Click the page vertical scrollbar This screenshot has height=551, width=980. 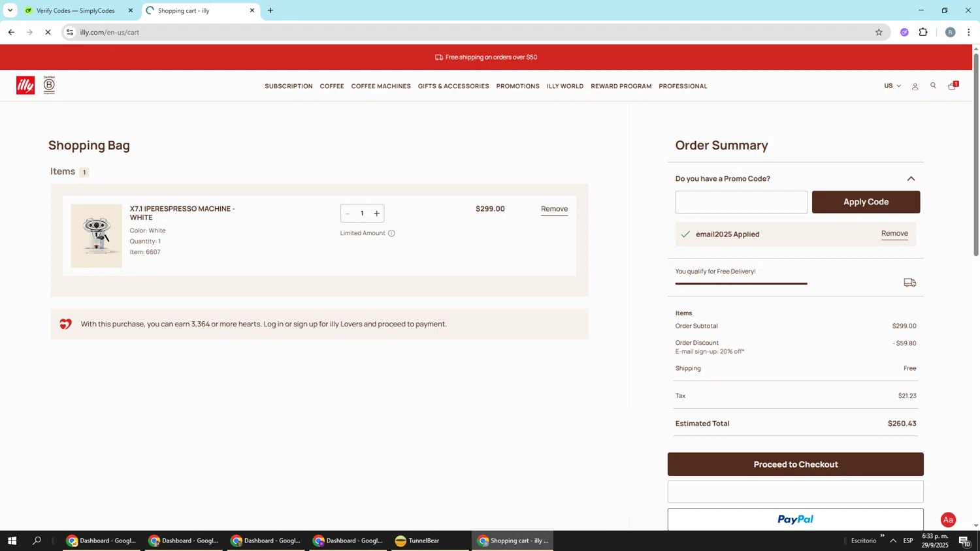976,154
